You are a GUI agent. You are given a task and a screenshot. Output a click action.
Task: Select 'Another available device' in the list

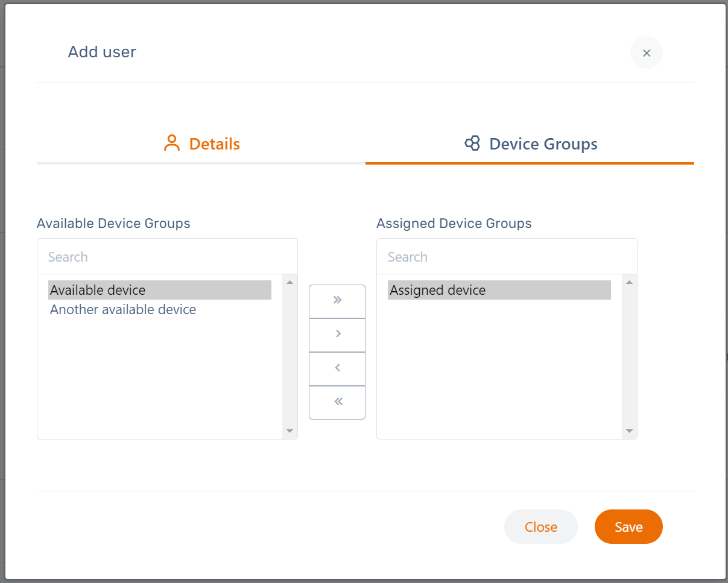click(123, 309)
